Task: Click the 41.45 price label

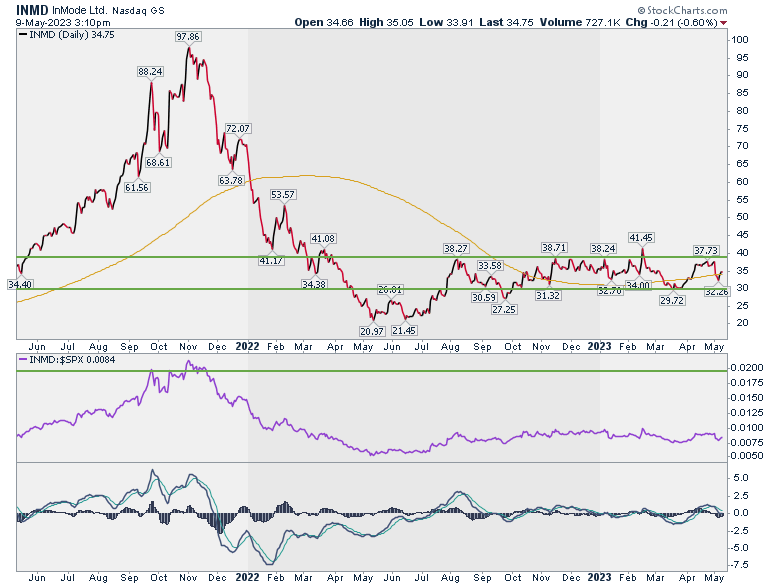Action: [x=641, y=238]
